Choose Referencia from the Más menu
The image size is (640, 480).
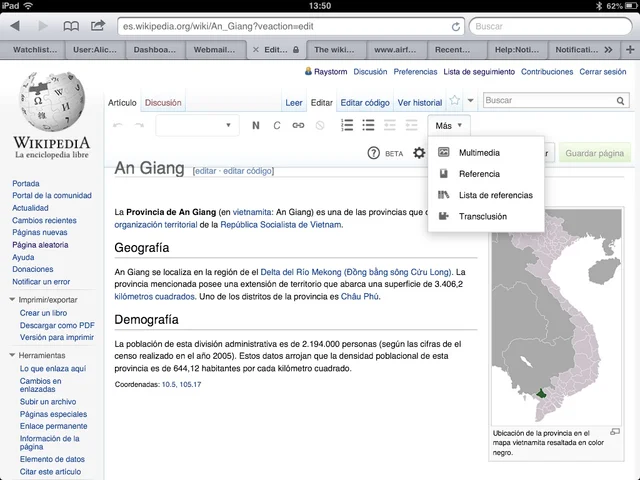pyautogui.click(x=486, y=174)
